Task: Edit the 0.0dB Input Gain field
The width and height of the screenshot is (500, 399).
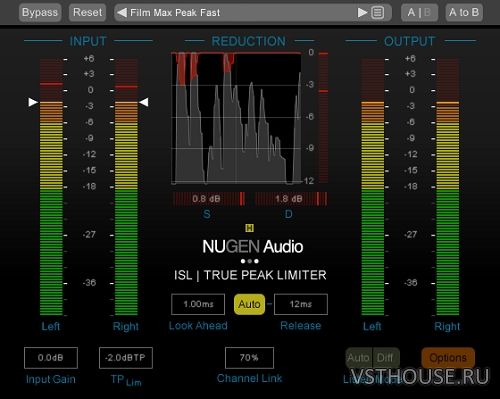Action: pyautogui.click(x=51, y=358)
